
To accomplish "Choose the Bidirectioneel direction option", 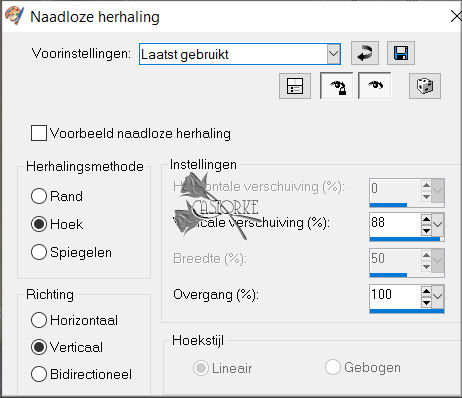I will tap(39, 374).
